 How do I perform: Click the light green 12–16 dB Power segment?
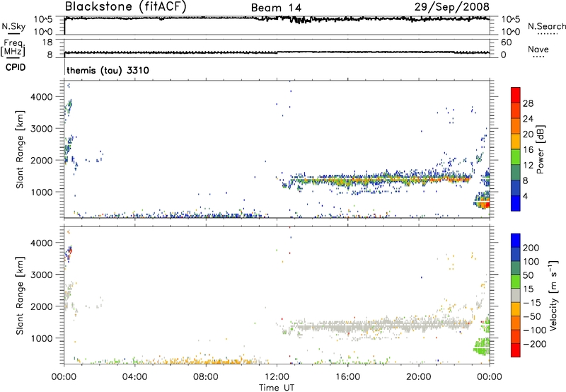tap(516, 157)
